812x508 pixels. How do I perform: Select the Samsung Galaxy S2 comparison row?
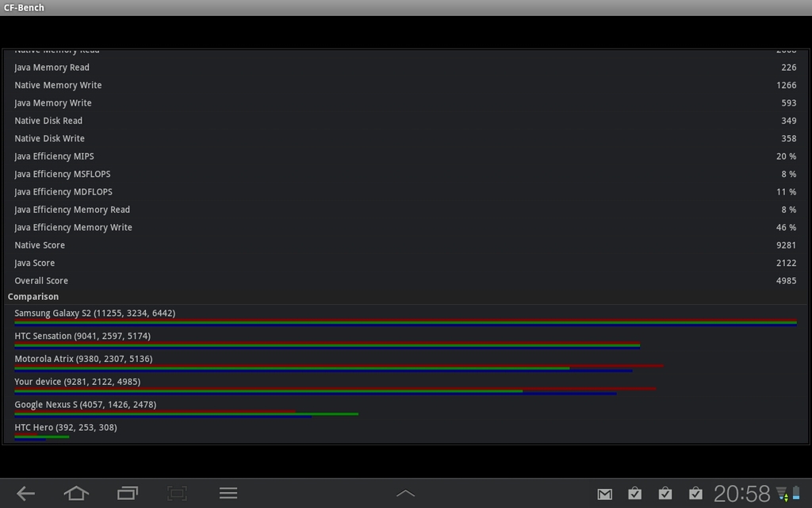click(94, 313)
